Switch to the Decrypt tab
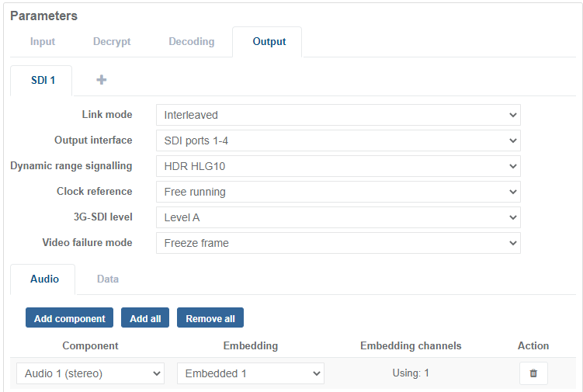This screenshot has height=392, width=583. [x=112, y=42]
